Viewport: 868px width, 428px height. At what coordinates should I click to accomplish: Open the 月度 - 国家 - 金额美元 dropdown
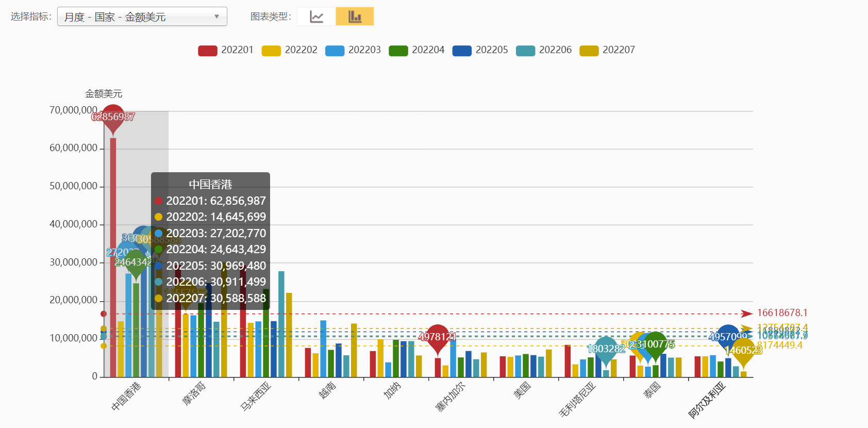coord(142,17)
